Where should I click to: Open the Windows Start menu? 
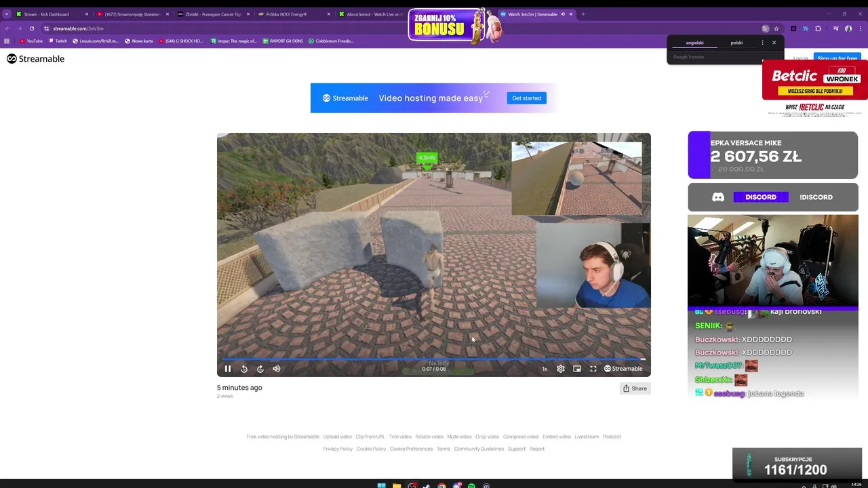tap(381, 485)
